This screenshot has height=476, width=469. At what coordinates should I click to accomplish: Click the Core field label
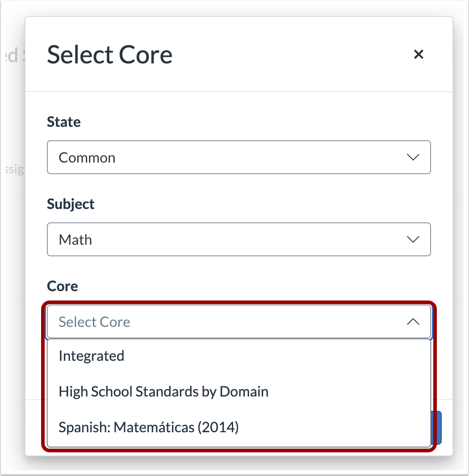click(x=62, y=286)
